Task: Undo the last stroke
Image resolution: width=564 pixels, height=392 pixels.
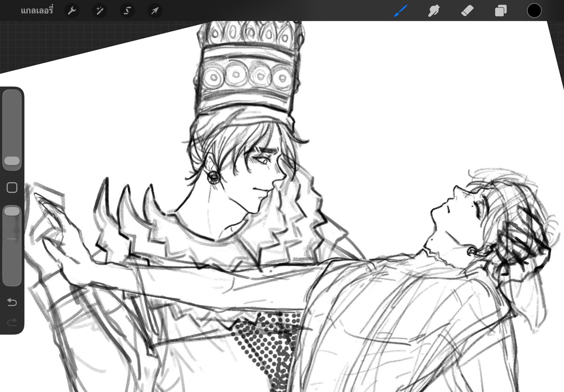Action: click(x=12, y=302)
